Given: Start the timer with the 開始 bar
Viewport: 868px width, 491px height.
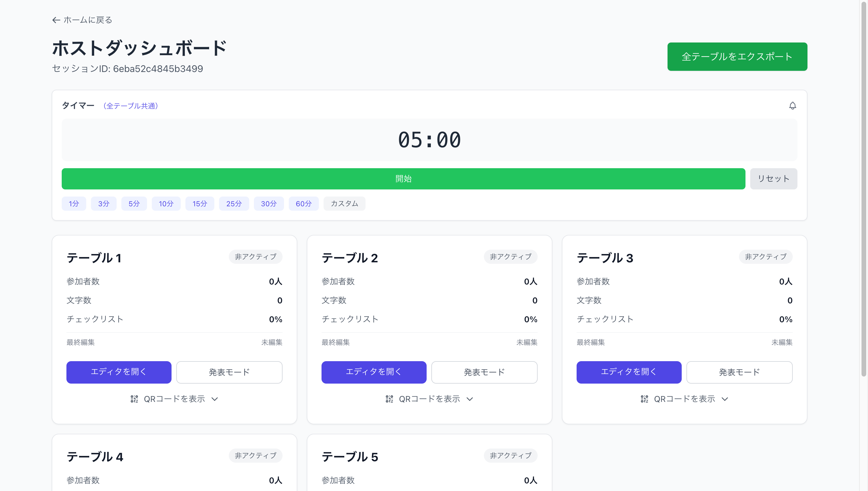Looking at the screenshot, I should [x=404, y=179].
